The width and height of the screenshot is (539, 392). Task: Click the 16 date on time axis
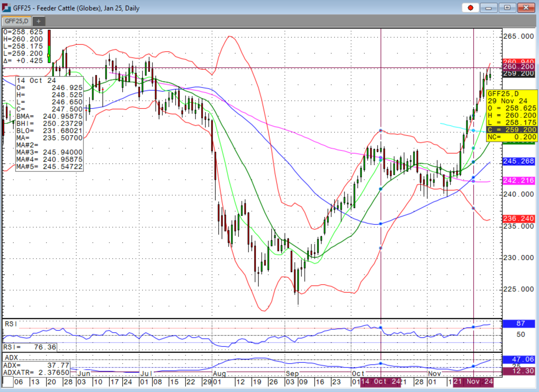(320, 382)
